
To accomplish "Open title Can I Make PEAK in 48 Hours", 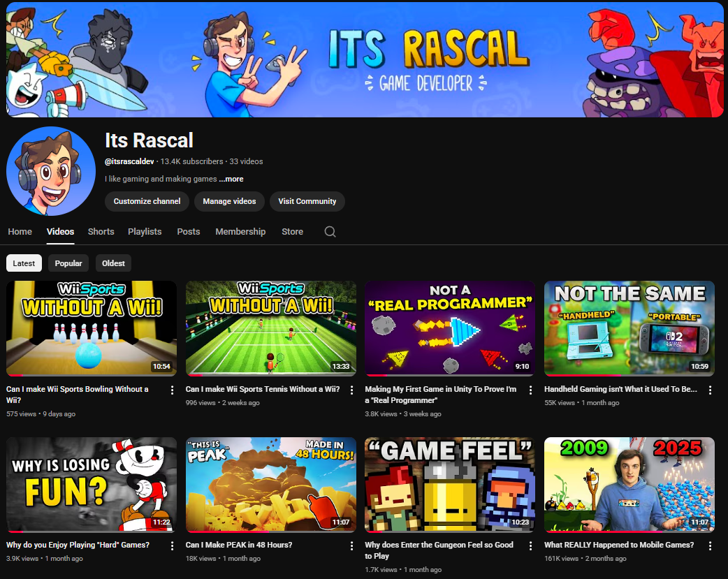I will click(239, 545).
